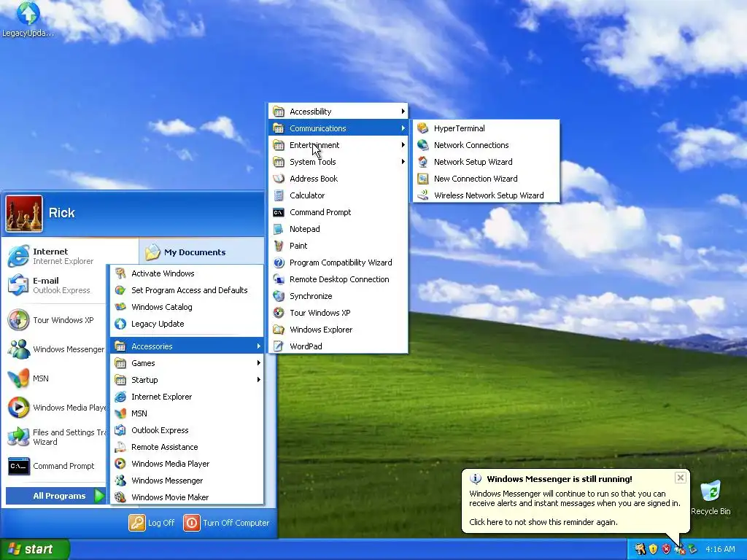Expand the Accessories folder

coord(187,346)
